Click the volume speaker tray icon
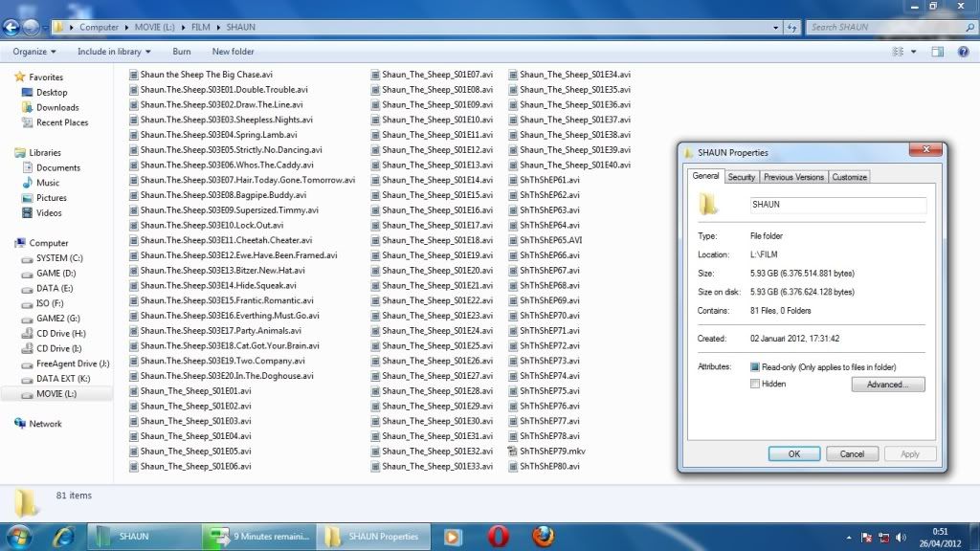Viewport: 980px width, 551px height. pyautogui.click(x=901, y=538)
